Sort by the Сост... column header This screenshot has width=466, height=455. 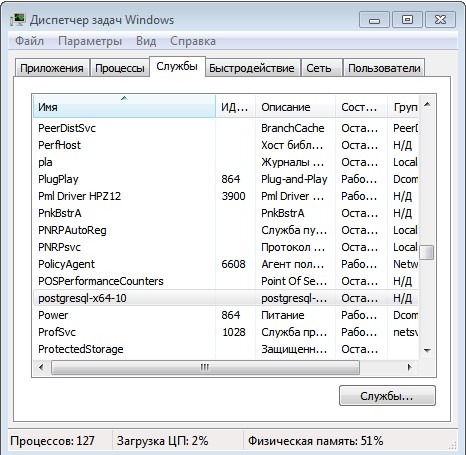pos(361,106)
